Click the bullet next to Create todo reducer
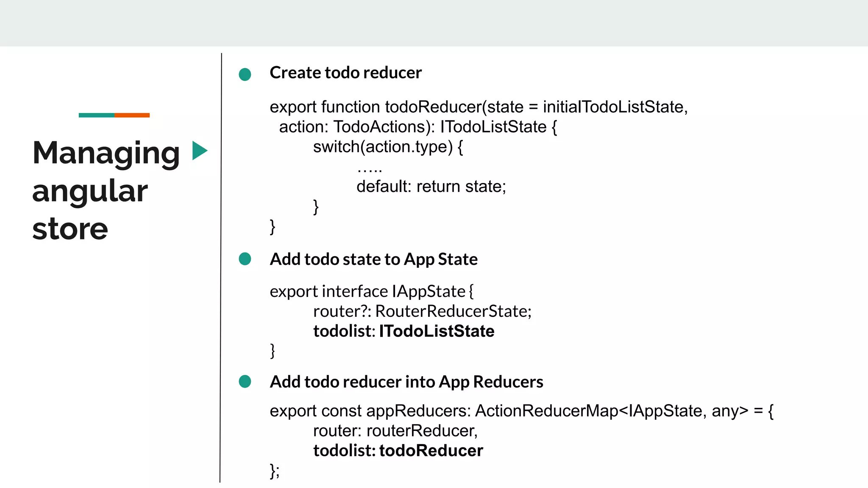The image size is (868, 488). tap(245, 75)
